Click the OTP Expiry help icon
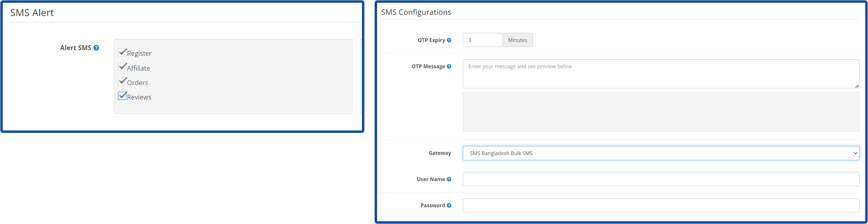The width and height of the screenshot is (868, 224). (449, 40)
